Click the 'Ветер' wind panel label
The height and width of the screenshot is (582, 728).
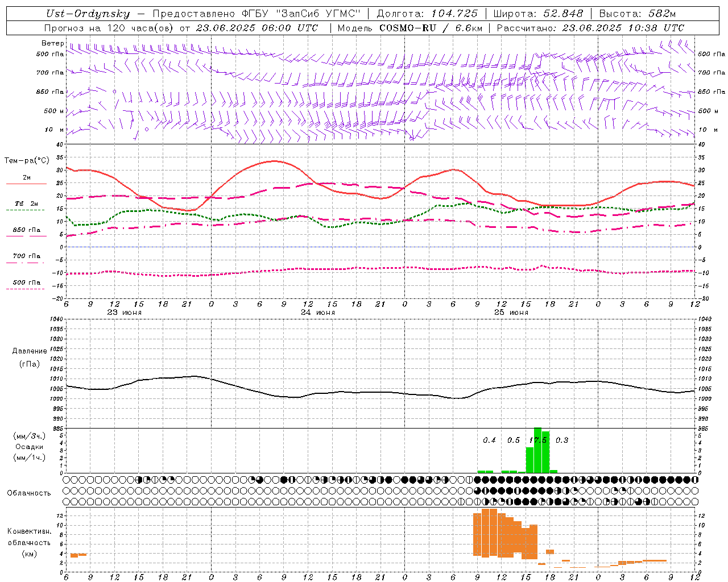click(x=52, y=43)
